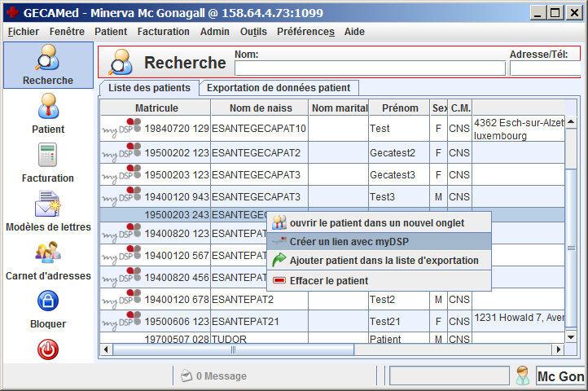The height and width of the screenshot is (391, 588).
Task: Open the Recherche module in sidebar
Action: tap(47, 65)
